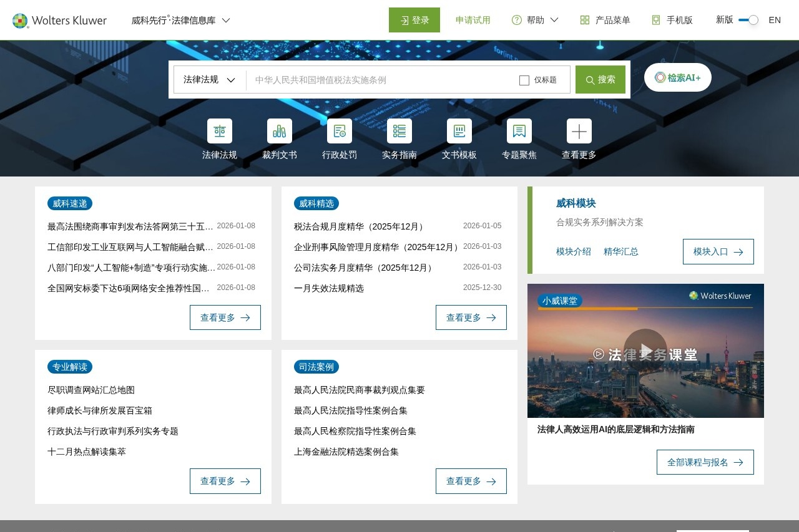Open 专题聚焦 via its bookmark icon

[519, 131]
